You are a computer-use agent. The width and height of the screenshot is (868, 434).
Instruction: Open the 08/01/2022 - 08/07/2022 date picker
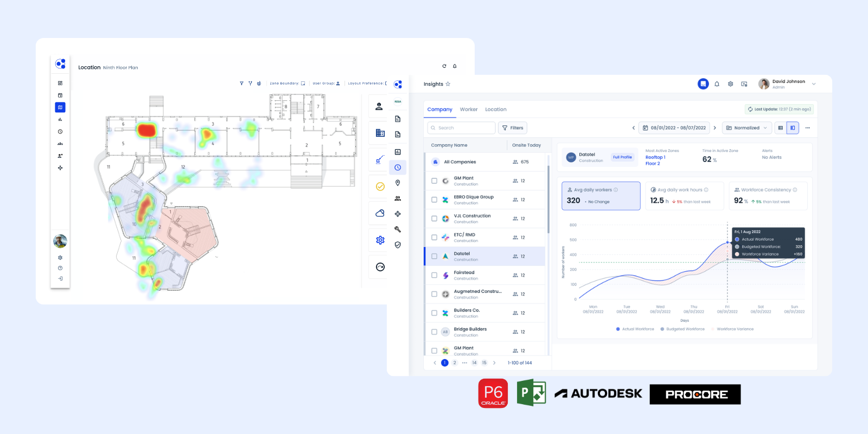674,128
